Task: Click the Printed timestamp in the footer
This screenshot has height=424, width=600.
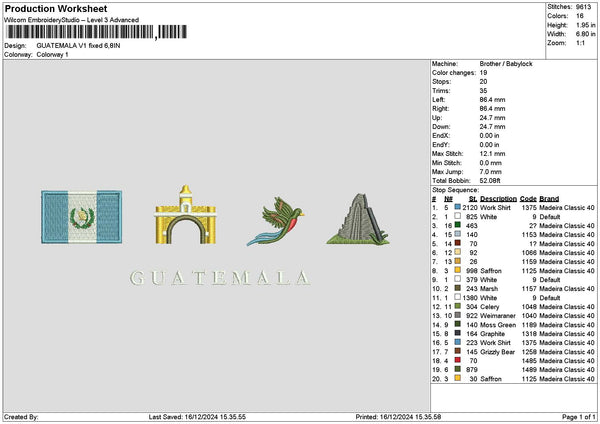Action: tap(398, 417)
